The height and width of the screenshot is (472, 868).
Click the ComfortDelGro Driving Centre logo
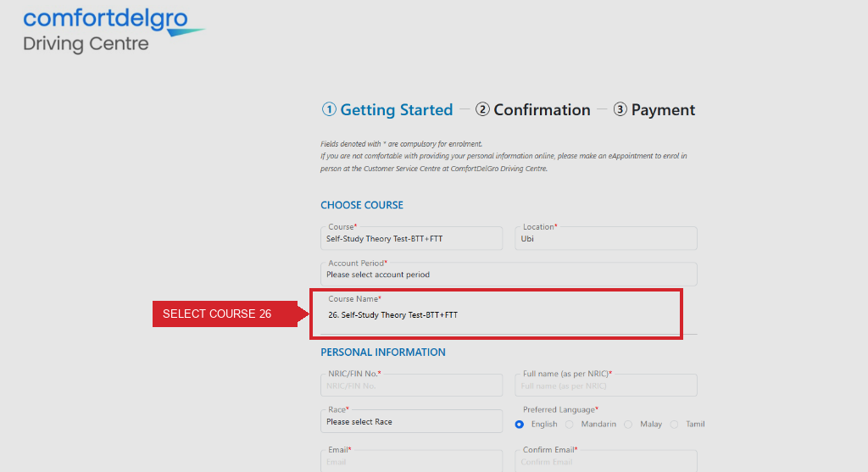tap(114, 31)
